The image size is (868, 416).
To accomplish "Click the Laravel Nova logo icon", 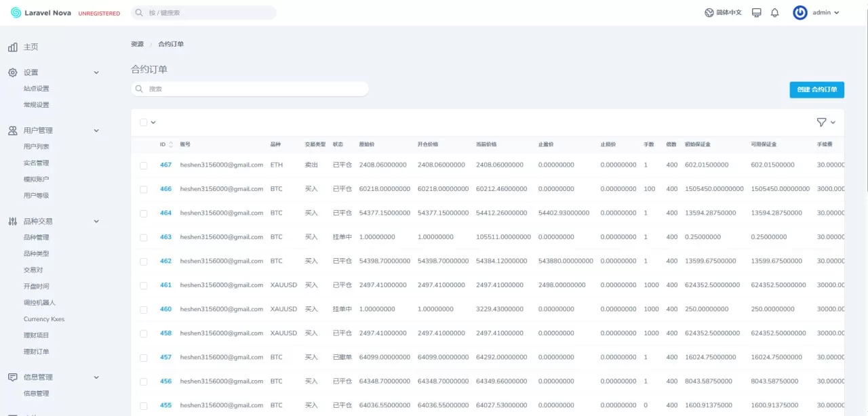I will (x=16, y=13).
